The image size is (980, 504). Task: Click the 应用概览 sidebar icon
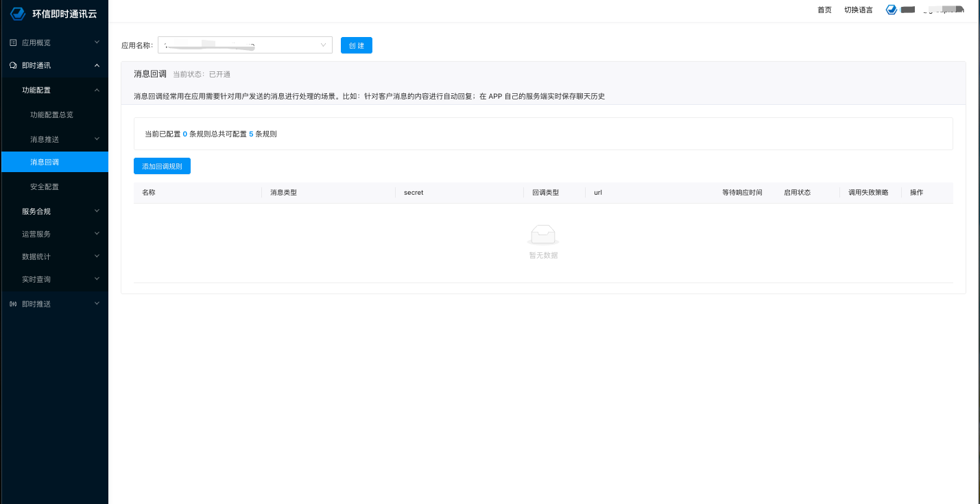tap(13, 43)
